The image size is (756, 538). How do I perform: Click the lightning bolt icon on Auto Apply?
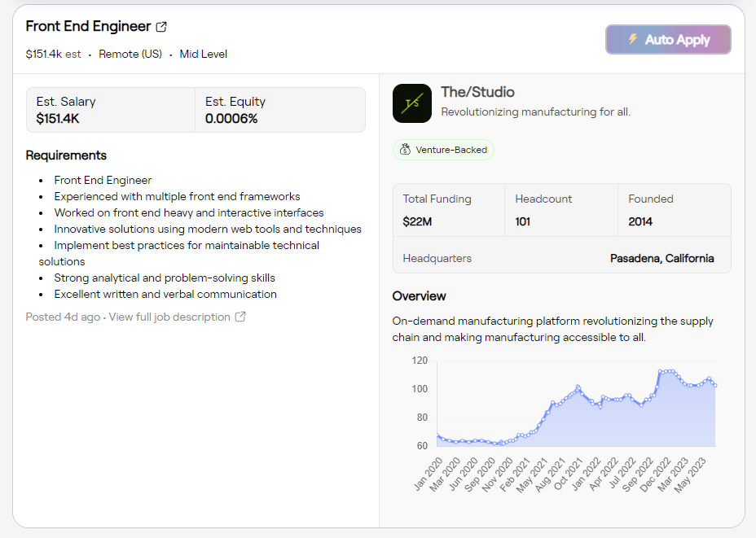click(635, 39)
